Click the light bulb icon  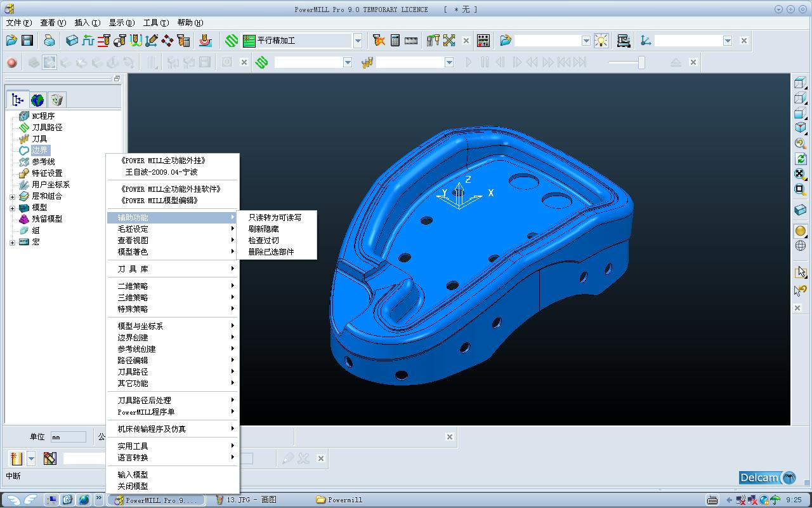(601, 41)
